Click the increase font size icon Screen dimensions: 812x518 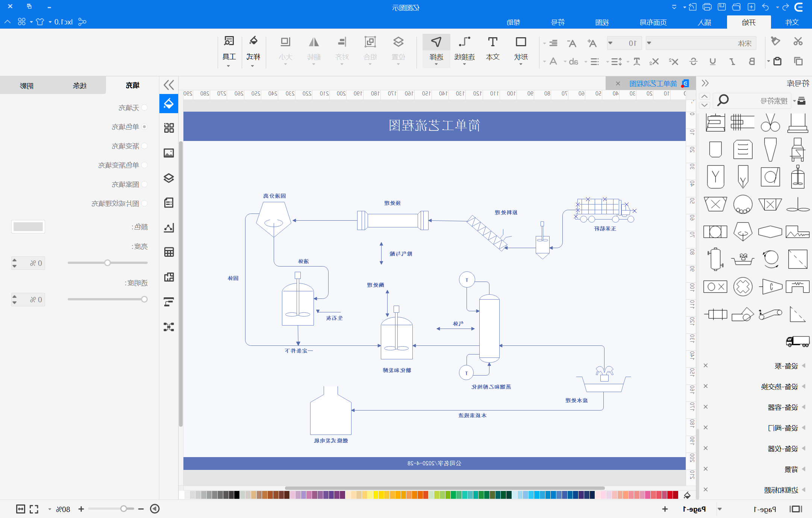(592, 43)
